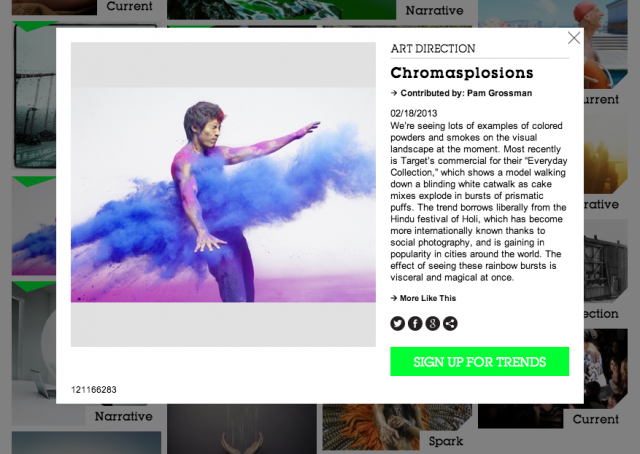This screenshot has height=454, width=640.
Task: Click the green corner tag at top left
Action: (x=36, y=26)
